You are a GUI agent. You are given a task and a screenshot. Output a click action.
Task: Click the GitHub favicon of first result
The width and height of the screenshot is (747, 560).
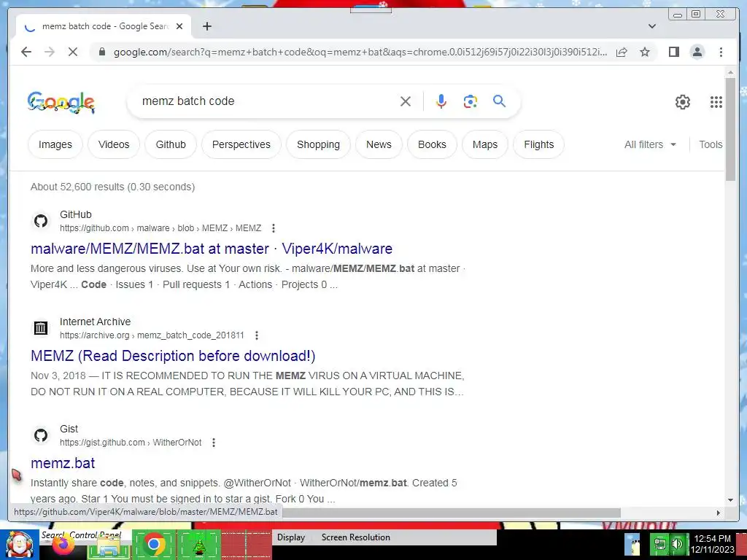point(41,221)
